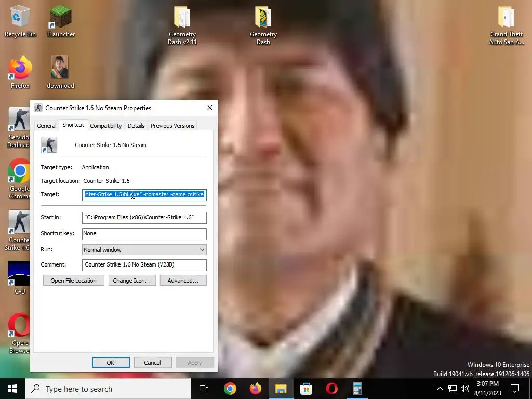Open the Advanced shortcut settings

(x=183, y=281)
